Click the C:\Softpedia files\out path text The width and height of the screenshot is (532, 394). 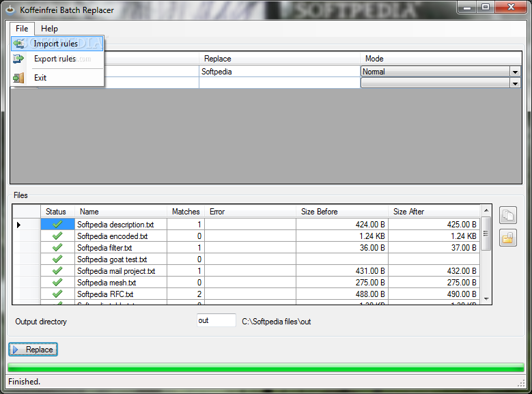[x=276, y=322]
